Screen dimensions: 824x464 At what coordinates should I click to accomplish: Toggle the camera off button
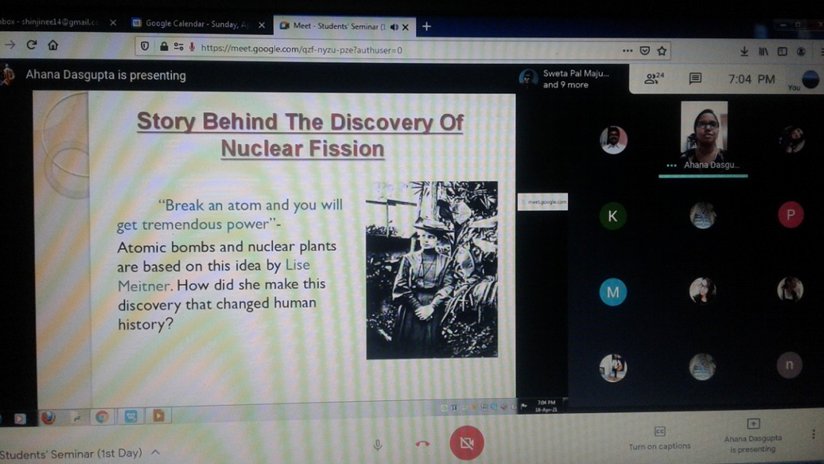click(x=466, y=442)
